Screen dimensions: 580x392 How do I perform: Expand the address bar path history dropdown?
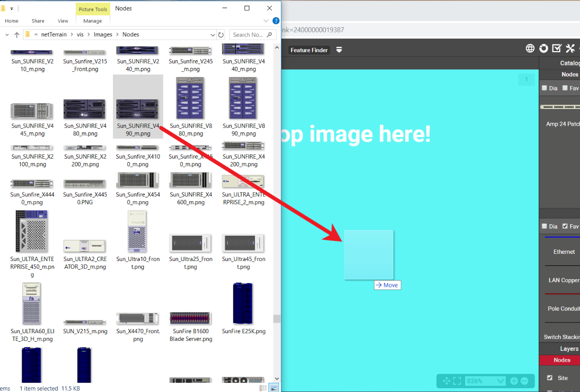pos(213,35)
